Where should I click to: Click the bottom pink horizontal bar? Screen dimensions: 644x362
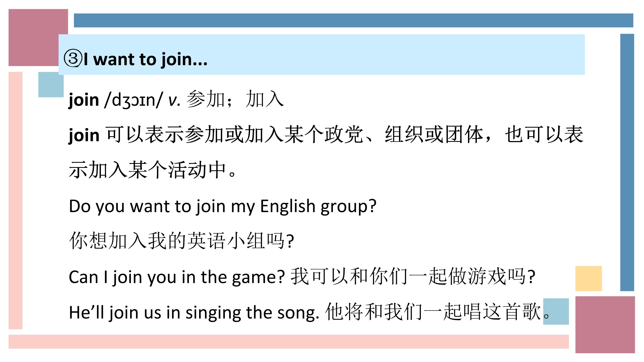click(x=289, y=342)
